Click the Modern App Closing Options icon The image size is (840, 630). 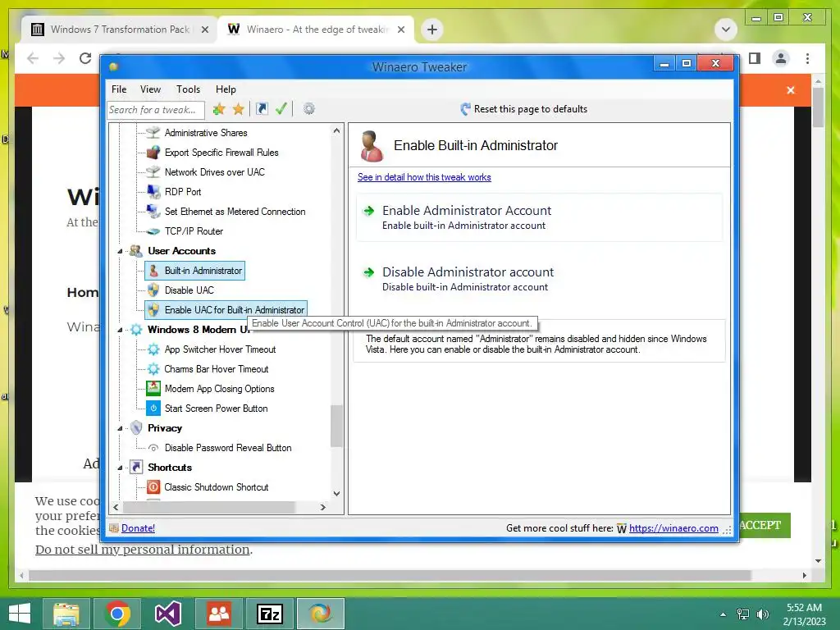(153, 388)
